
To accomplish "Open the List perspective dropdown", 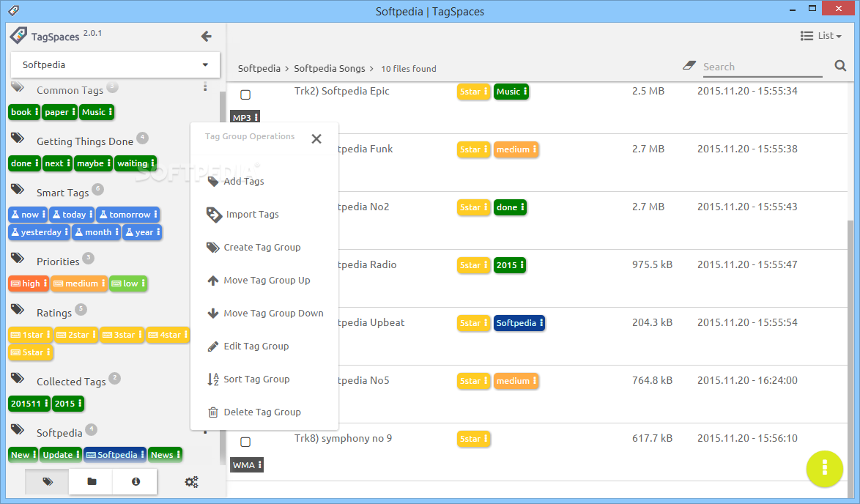I will (821, 36).
